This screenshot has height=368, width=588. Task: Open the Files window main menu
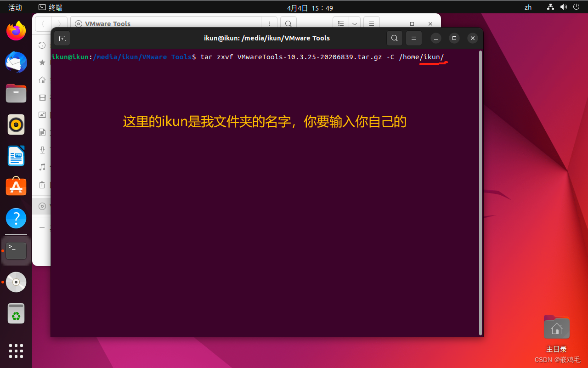(372, 23)
